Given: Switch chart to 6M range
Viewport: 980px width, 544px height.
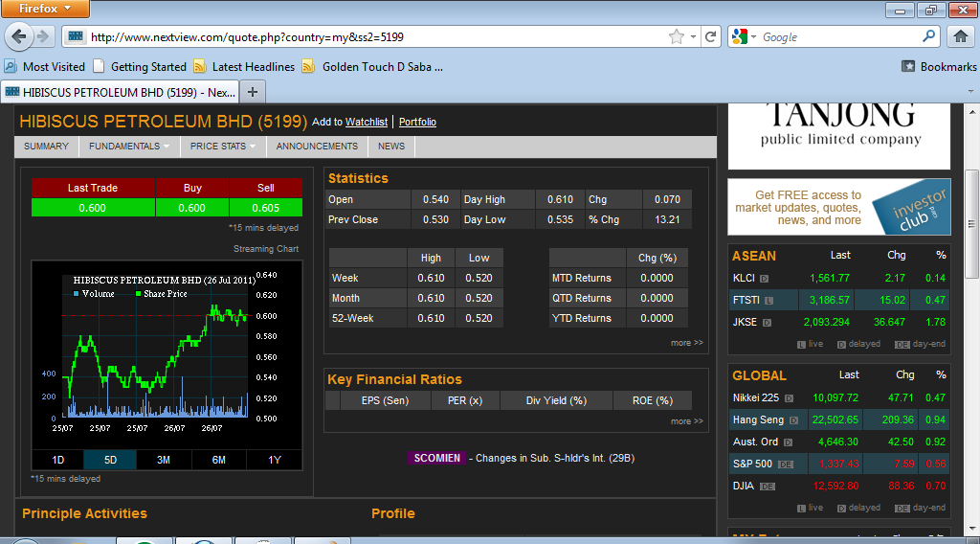Looking at the screenshot, I should (x=219, y=460).
